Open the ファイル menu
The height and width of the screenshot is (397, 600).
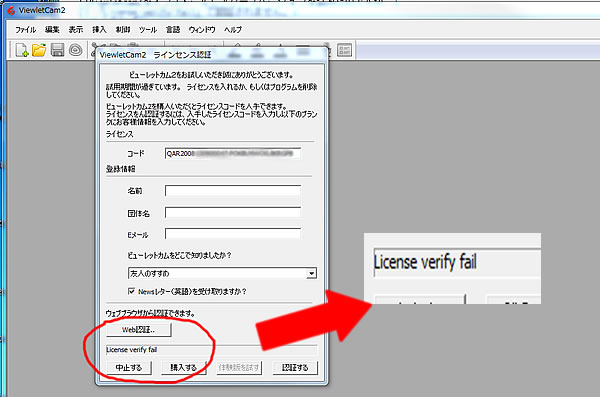(26, 30)
